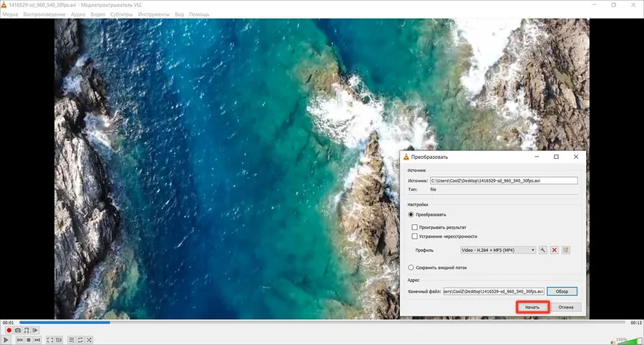Click the Обзор browse button
The width and height of the screenshot is (644, 345).
(x=562, y=291)
